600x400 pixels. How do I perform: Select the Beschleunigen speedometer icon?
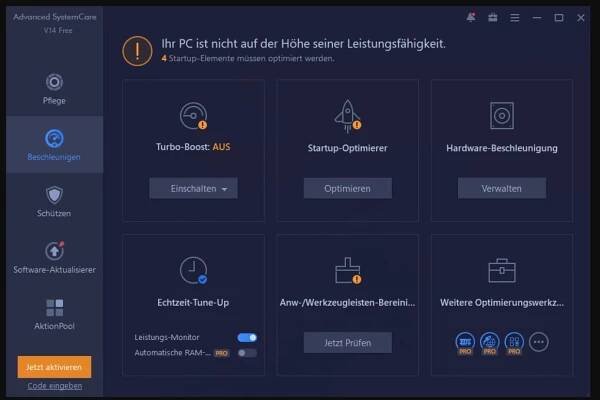[x=54, y=138]
